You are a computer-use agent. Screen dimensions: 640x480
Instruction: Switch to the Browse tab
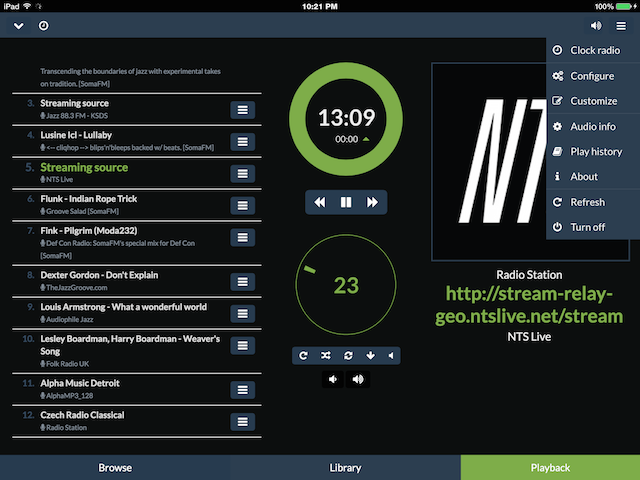pyautogui.click(x=115, y=468)
